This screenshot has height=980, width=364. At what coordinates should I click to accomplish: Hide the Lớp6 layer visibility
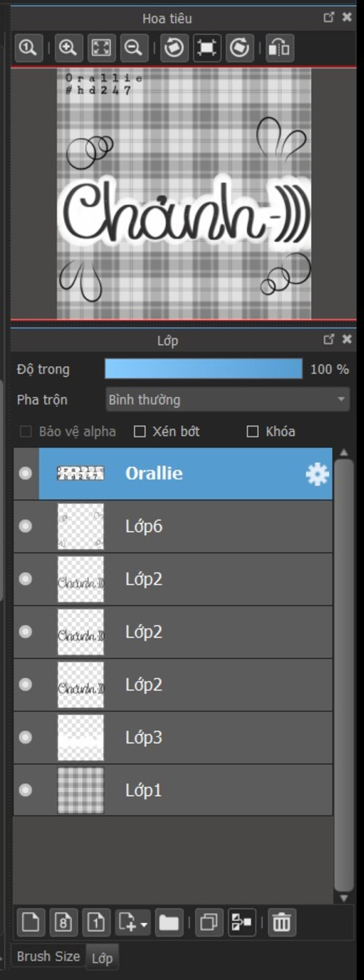[26, 526]
